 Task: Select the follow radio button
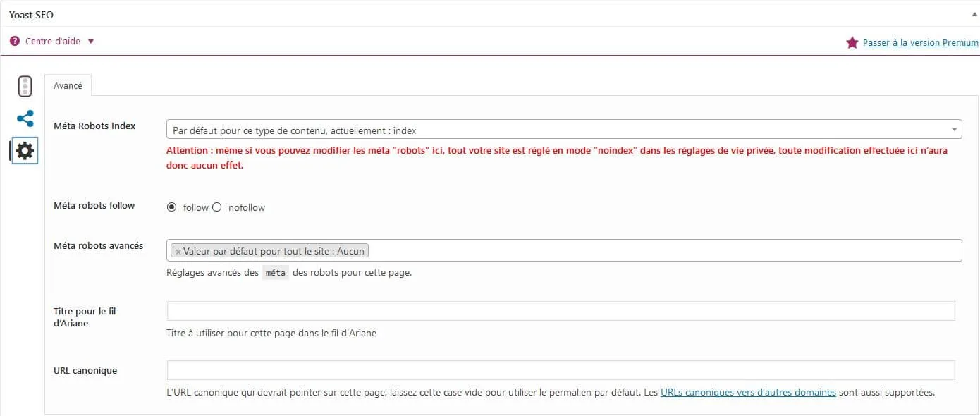tap(172, 207)
